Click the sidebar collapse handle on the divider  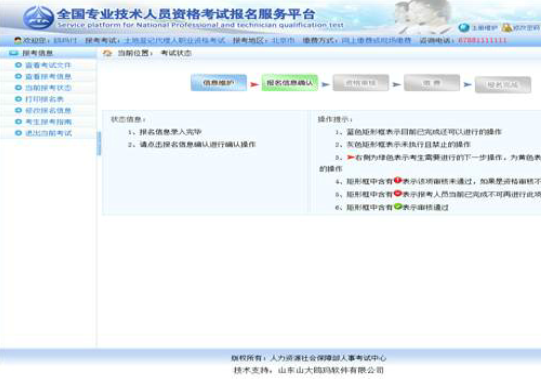click(x=99, y=143)
